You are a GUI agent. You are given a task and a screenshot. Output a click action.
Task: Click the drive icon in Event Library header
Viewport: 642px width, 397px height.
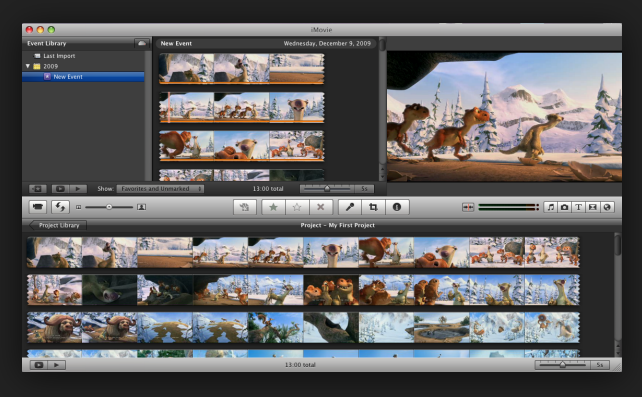(142, 43)
